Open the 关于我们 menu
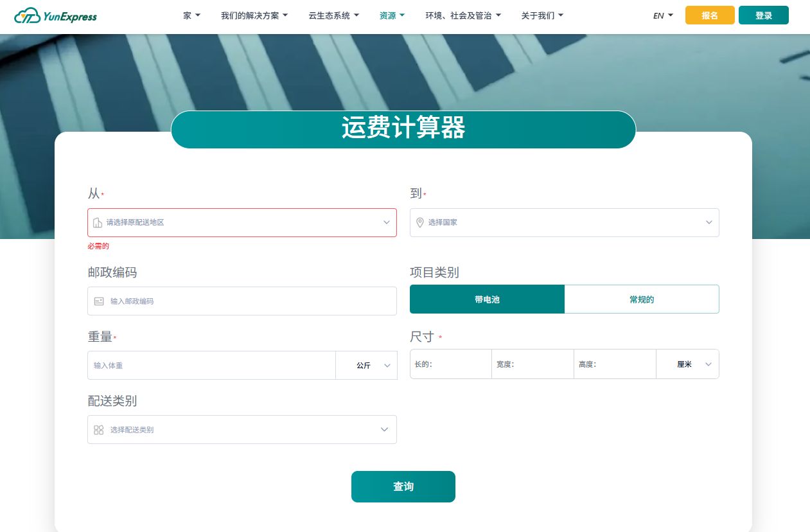 [x=542, y=15]
